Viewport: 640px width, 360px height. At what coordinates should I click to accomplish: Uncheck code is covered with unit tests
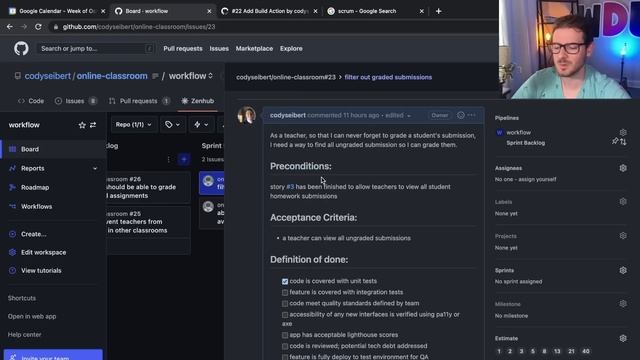285,281
